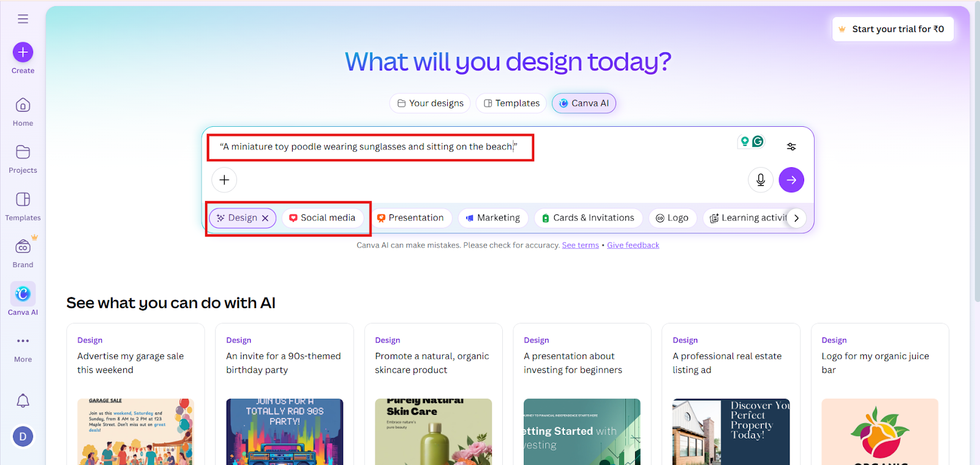Choose the Learning activity chip
980x465 pixels.
[748, 218]
